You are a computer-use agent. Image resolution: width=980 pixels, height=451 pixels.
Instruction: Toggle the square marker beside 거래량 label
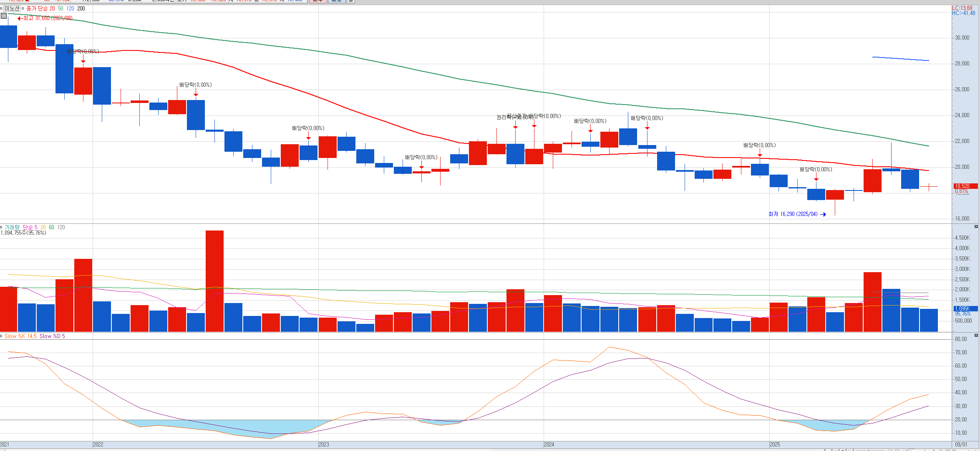pos(2,227)
